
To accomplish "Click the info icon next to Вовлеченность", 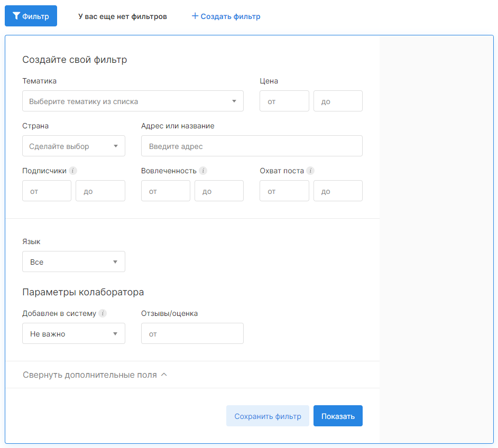I will [203, 171].
